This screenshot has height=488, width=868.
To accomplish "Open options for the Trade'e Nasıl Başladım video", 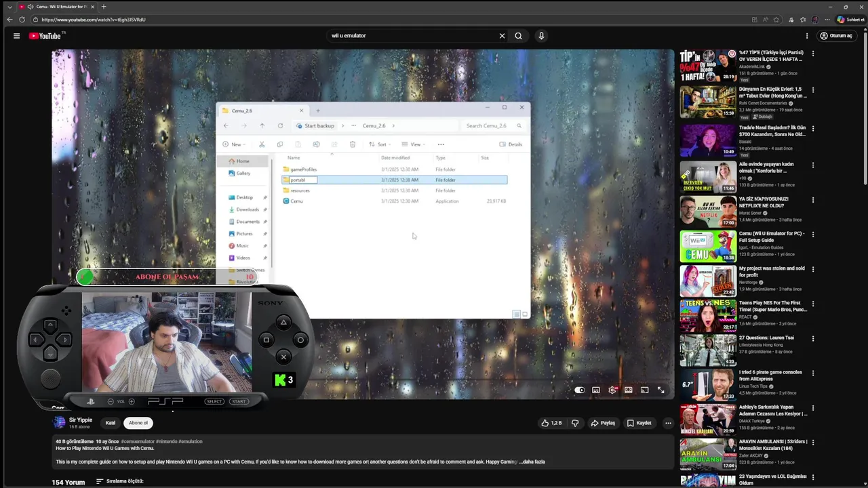I will pyautogui.click(x=812, y=128).
